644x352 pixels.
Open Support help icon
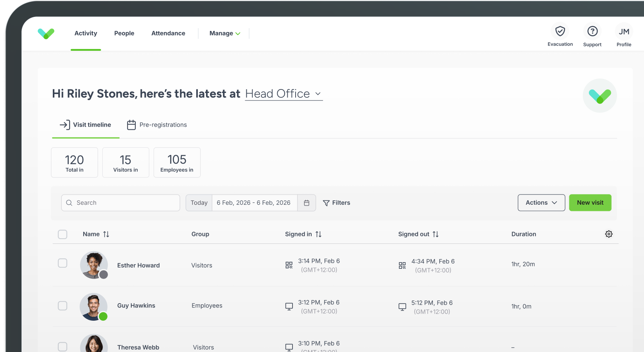[592, 31]
